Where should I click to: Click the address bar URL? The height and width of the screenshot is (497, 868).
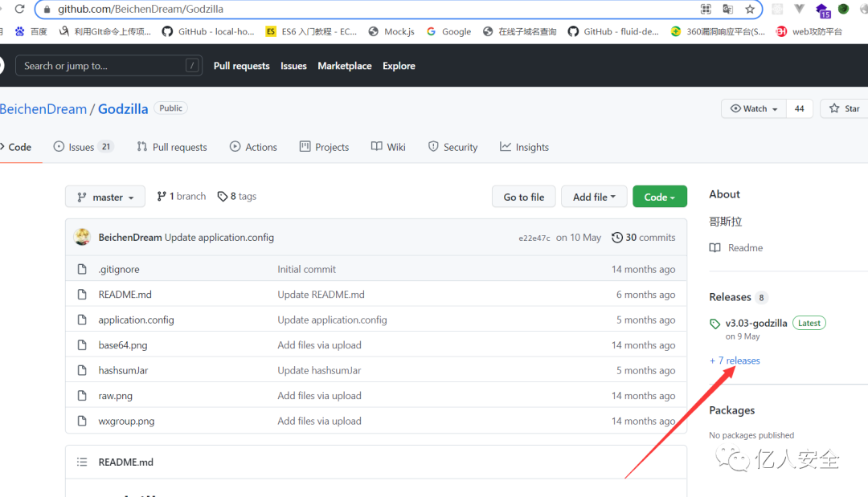click(x=141, y=10)
